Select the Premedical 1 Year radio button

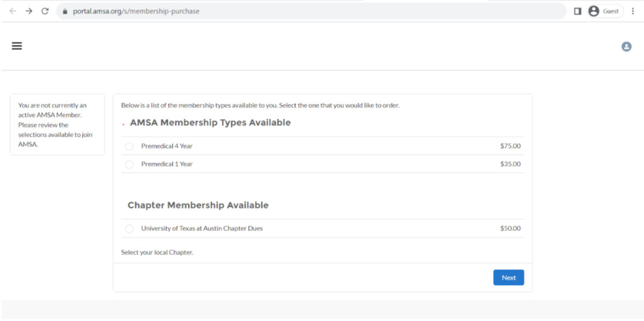pyautogui.click(x=129, y=164)
